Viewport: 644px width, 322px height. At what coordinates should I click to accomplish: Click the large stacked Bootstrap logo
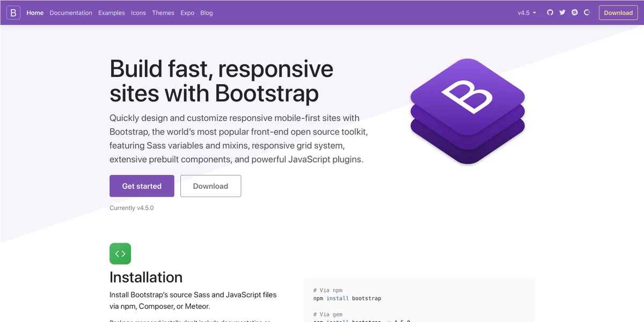(467, 111)
